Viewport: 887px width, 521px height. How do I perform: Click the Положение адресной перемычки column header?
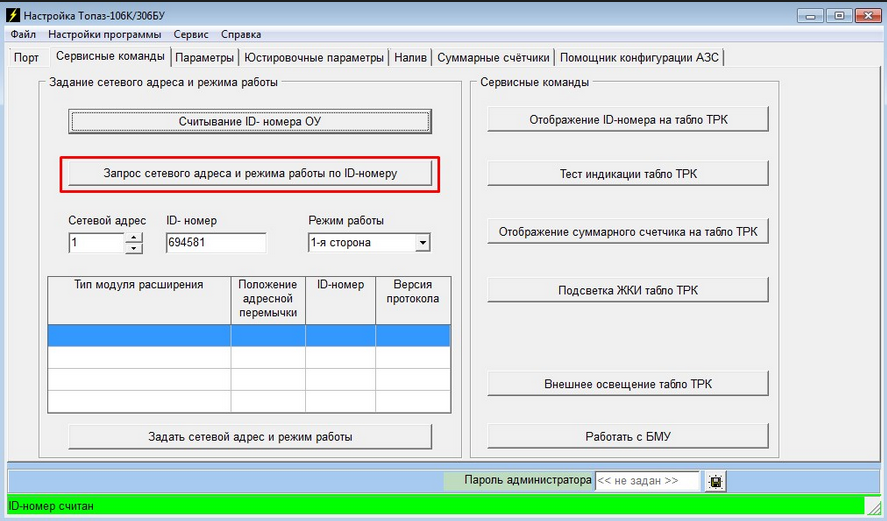(x=268, y=300)
